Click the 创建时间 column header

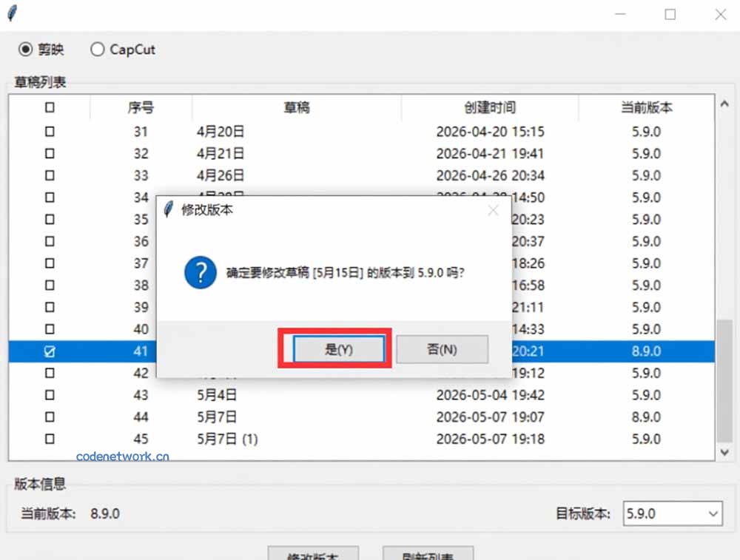coord(490,107)
